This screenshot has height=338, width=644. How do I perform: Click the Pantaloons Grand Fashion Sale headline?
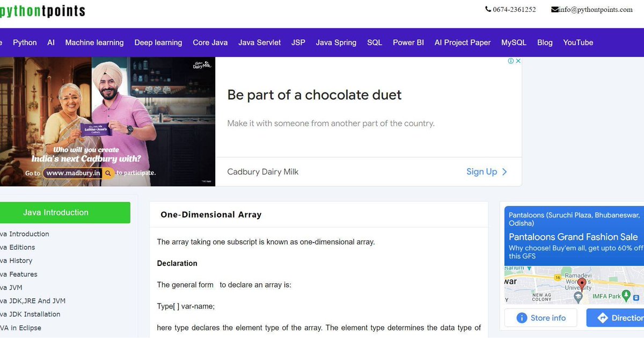[x=573, y=237]
